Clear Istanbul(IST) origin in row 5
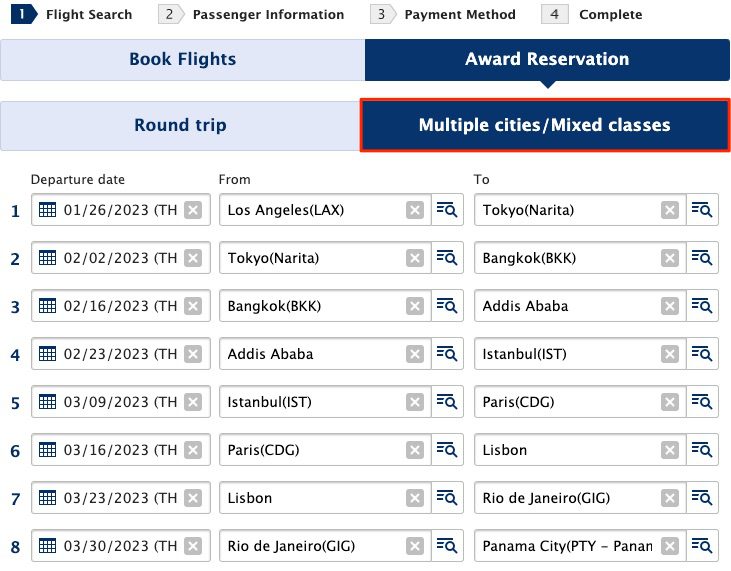Screen dimensions: 731x571 [x=415, y=402]
